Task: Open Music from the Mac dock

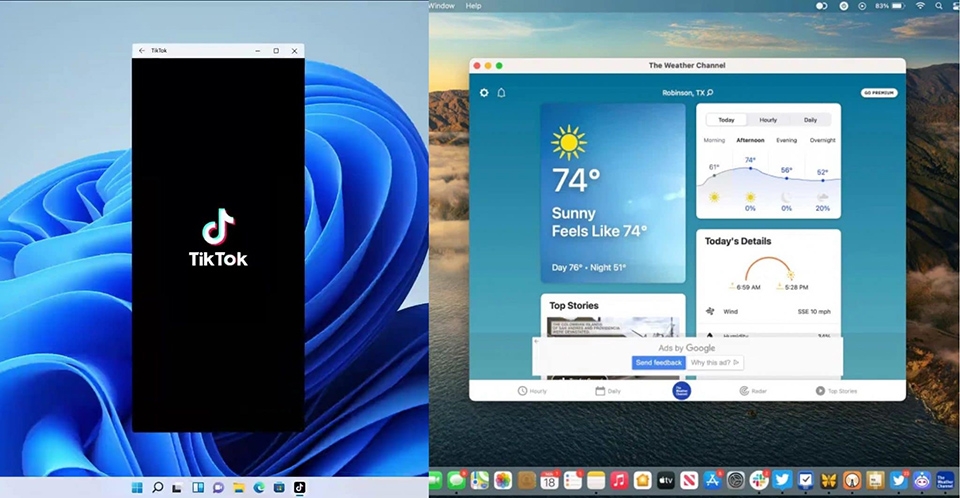Action: click(619, 481)
